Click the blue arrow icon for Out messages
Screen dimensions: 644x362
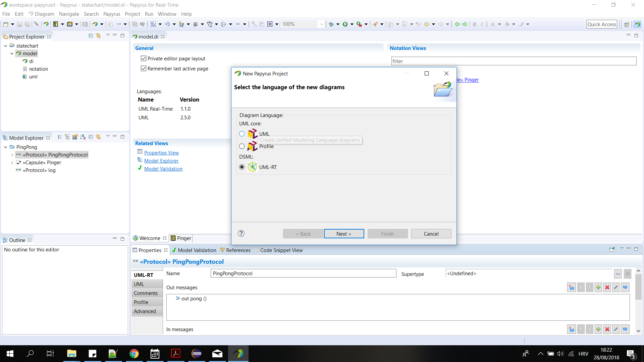625,287
